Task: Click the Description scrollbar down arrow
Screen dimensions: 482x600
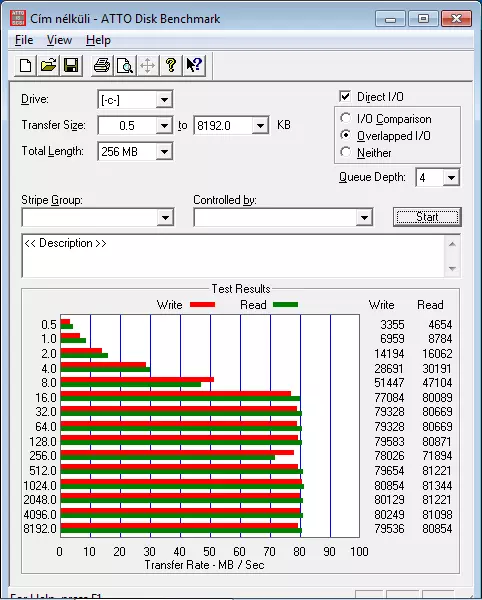Action: tap(452, 268)
